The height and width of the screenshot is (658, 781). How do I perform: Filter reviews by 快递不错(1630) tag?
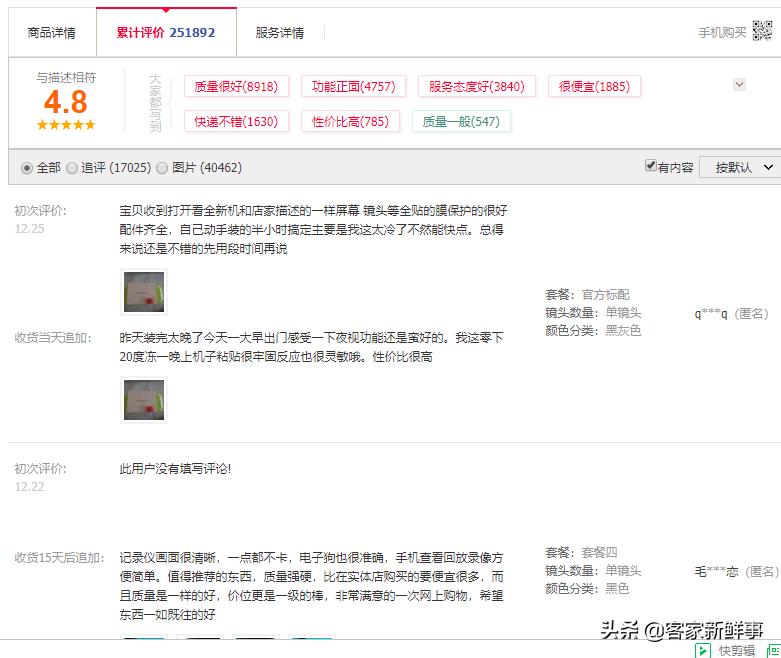tap(236, 122)
